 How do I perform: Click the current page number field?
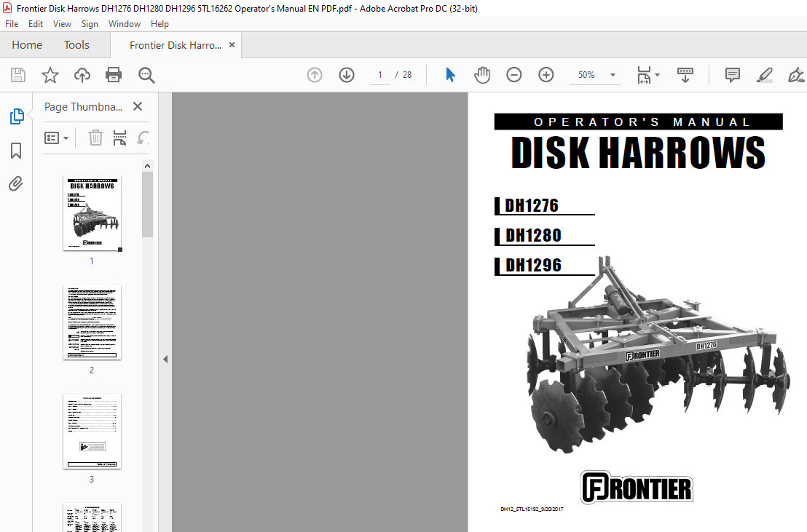pos(379,75)
